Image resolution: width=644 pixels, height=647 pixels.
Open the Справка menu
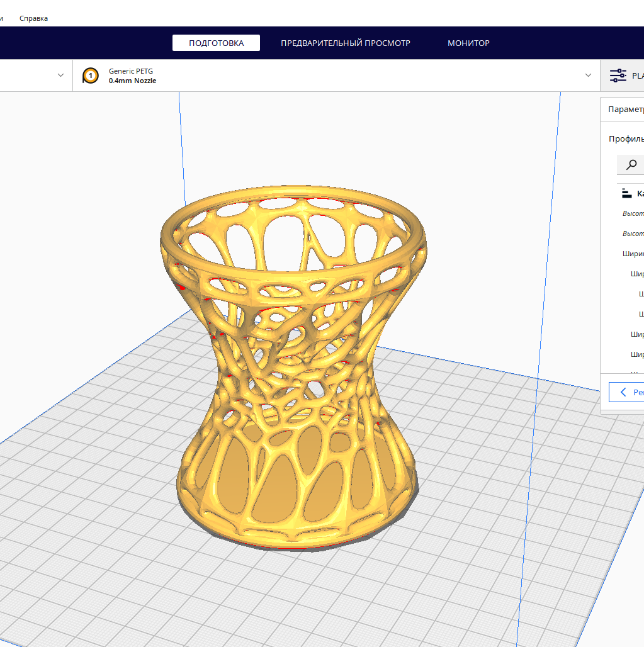[x=33, y=18]
